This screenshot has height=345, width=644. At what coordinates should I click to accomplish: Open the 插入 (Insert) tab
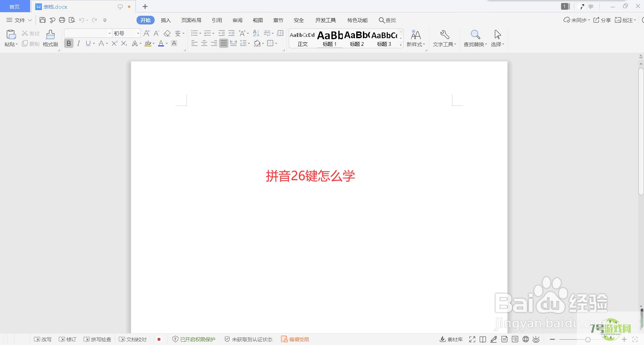coord(166,20)
